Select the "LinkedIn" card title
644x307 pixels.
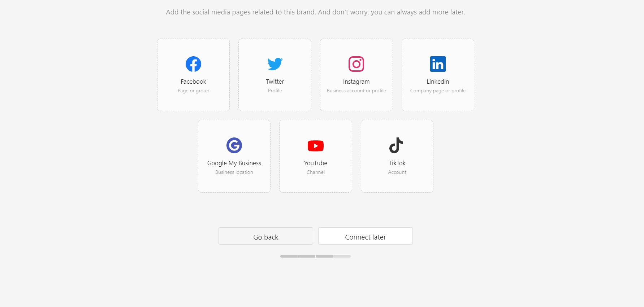(438, 82)
